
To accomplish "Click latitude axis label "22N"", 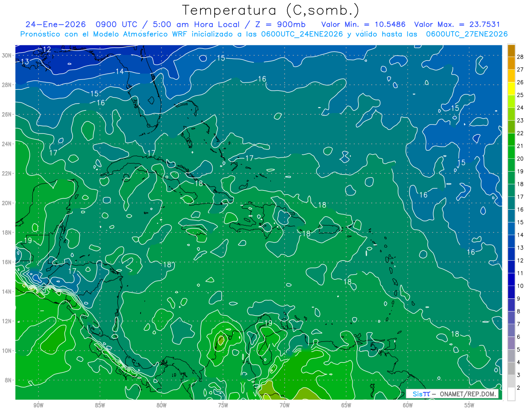I will point(7,173).
